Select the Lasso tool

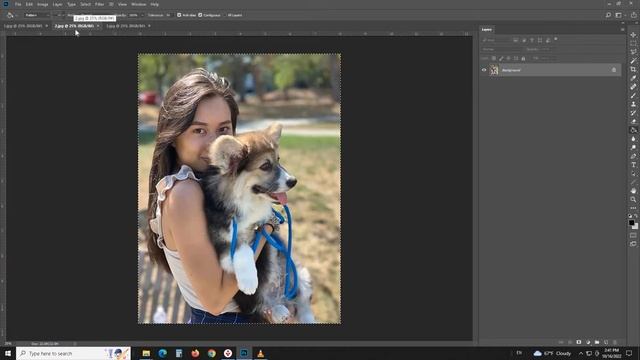click(633, 52)
